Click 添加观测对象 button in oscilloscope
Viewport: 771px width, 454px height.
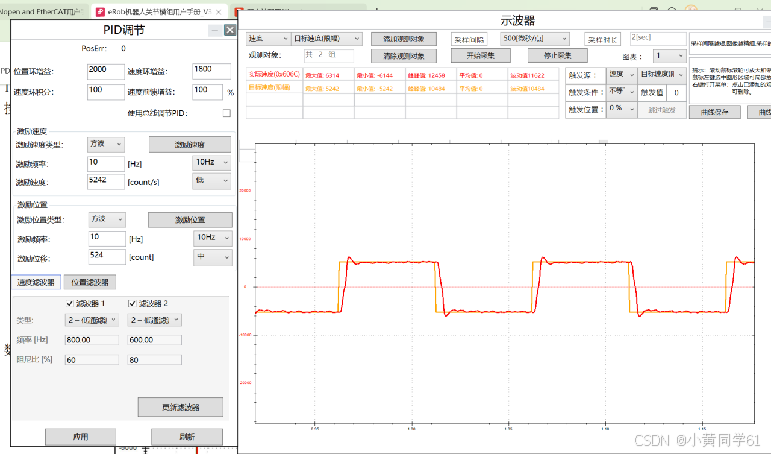[404, 39]
